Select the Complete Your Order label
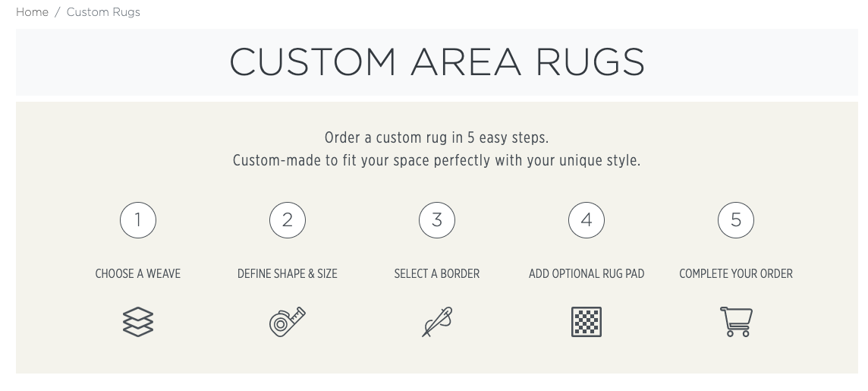The image size is (868, 391). (736, 273)
